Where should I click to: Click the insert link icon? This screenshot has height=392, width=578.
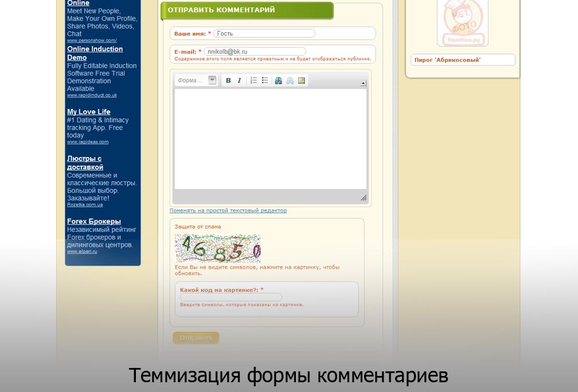tap(279, 81)
